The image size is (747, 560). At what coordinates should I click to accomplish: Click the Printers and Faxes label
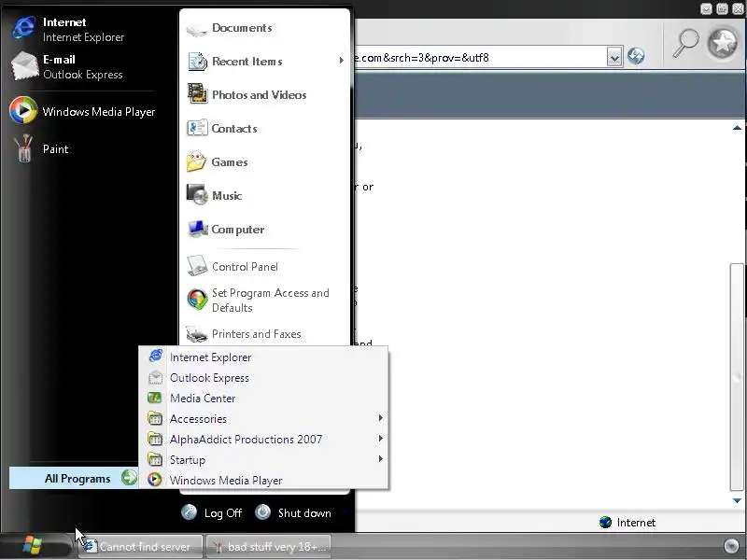pos(256,334)
